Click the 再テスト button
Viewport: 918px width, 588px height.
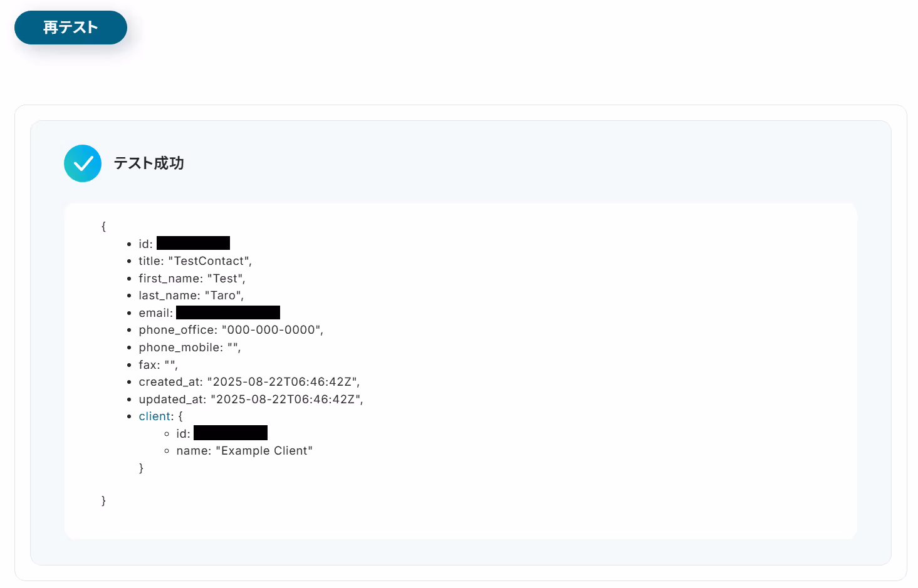click(x=71, y=28)
